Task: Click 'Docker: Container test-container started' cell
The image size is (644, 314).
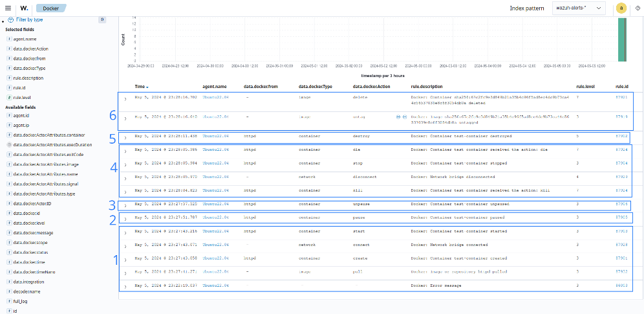Action: pos(459,231)
